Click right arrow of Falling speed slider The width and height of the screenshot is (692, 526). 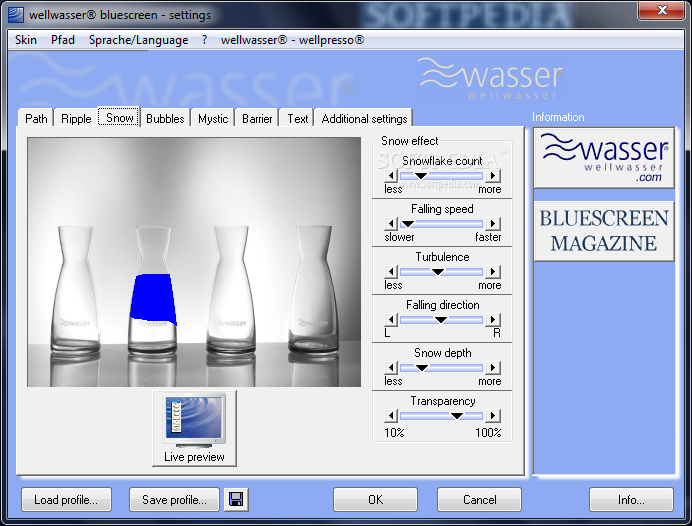click(x=493, y=224)
